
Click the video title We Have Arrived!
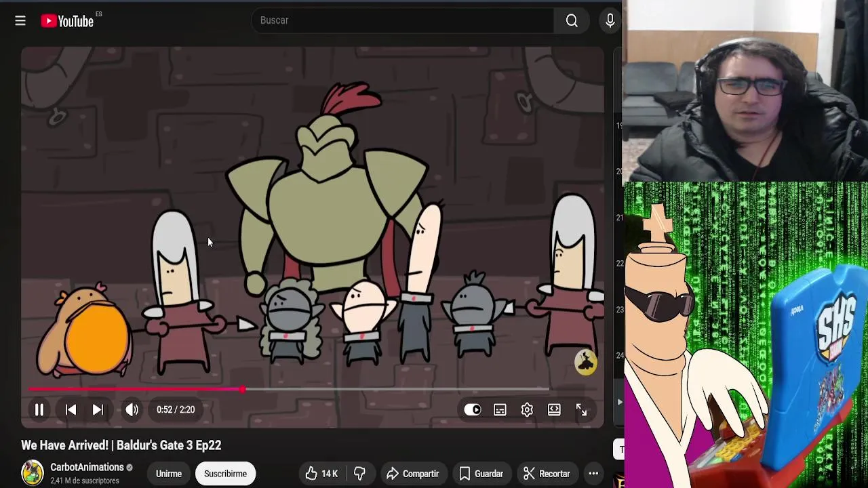[121, 445]
